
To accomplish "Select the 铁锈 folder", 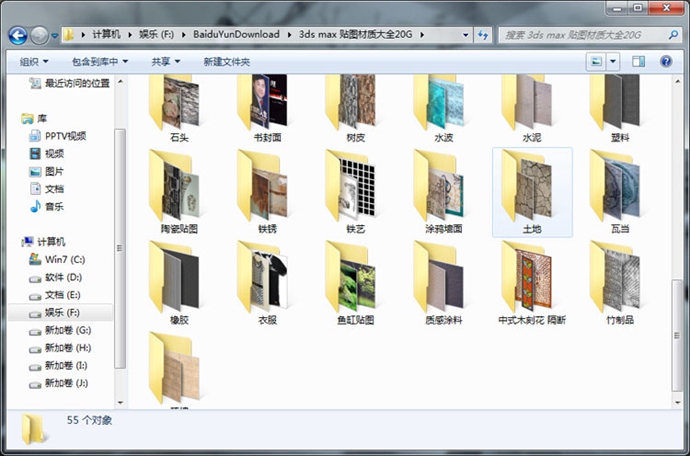I will click(267, 192).
